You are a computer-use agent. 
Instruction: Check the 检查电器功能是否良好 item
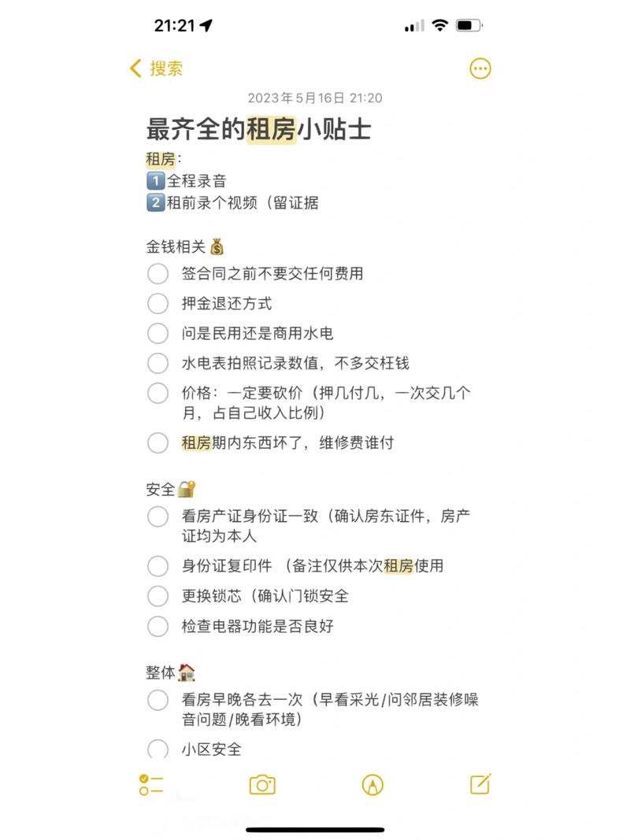point(158,627)
